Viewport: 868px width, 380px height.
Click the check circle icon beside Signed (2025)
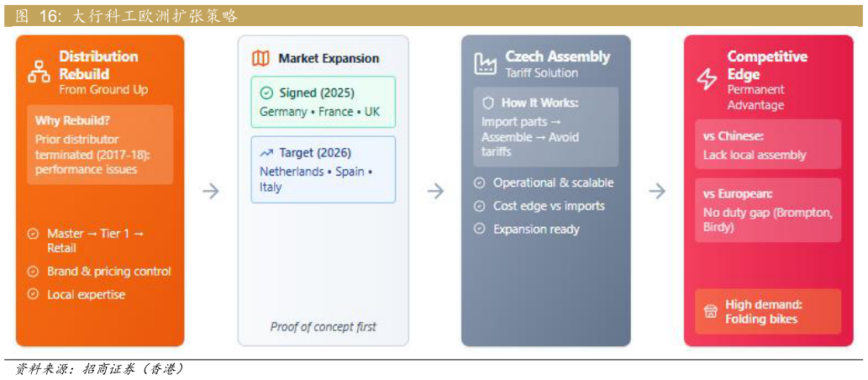click(x=266, y=93)
